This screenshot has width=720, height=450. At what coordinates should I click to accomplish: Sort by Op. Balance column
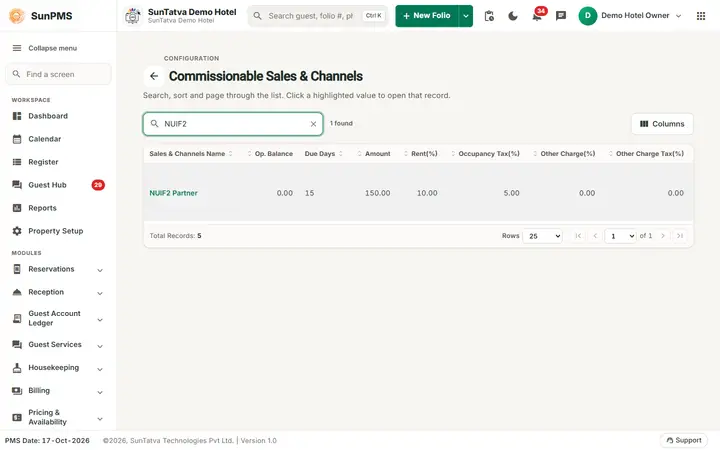[x=270, y=154]
